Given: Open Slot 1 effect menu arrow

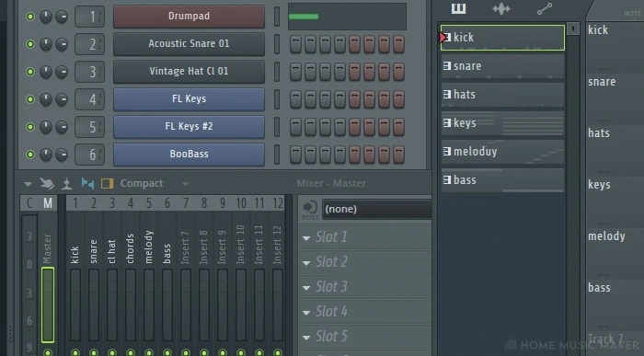Looking at the screenshot, I should [x=306, y=237].
